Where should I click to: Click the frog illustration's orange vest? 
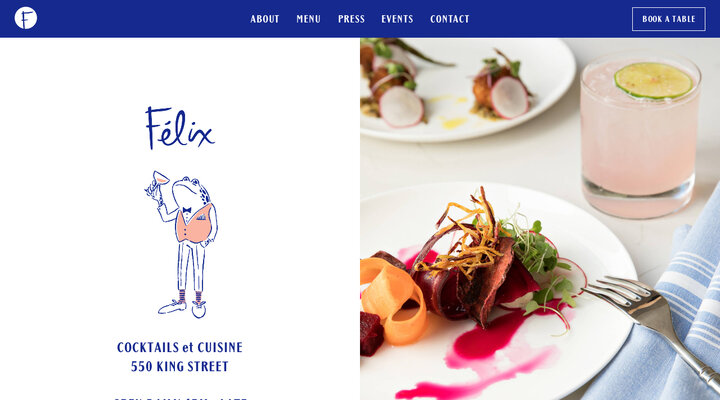[x=194, y=225]
